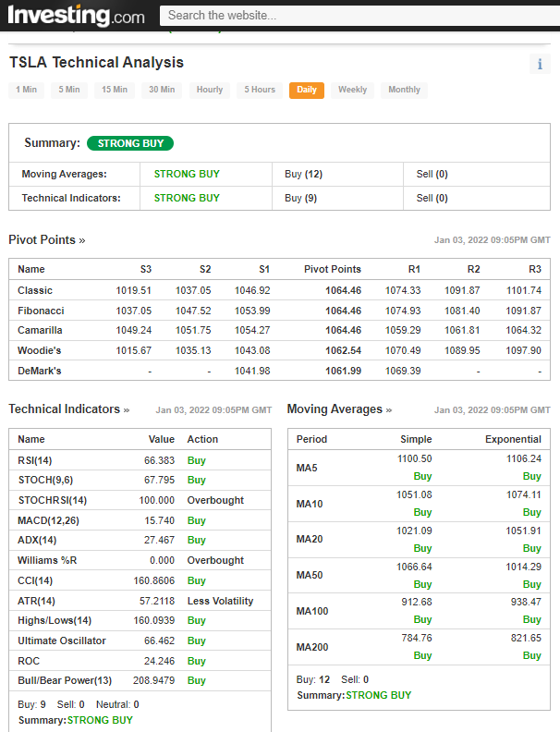Open the Pivot Points link

pyautogui.click(x=46, y=240)
